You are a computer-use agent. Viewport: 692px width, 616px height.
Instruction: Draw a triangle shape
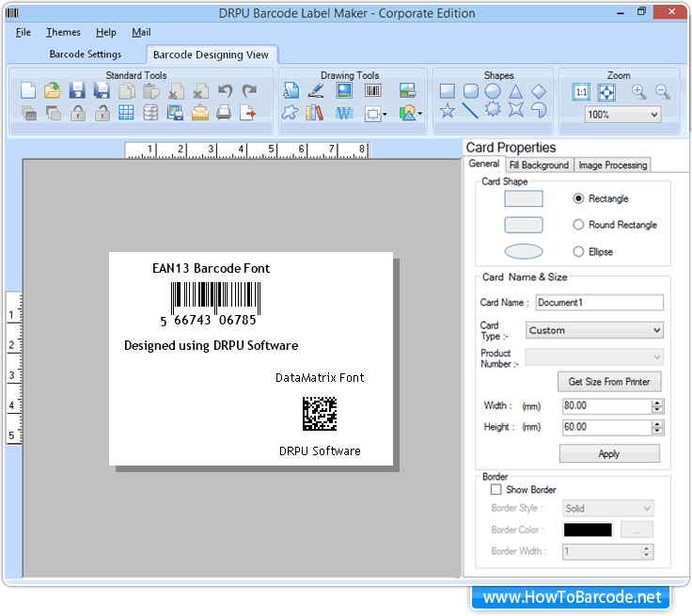point(515,91)
